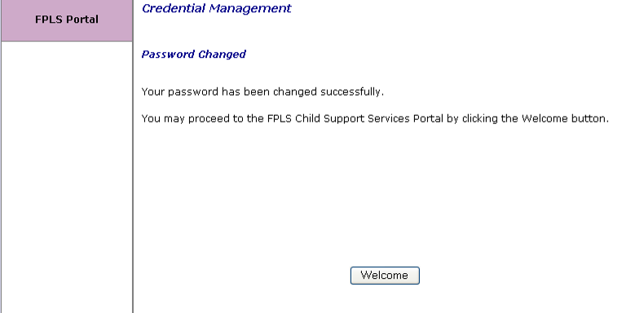This screenshot has width=644, height=313.
Task: Click the word 'Credential' in the title
Action: [x=172, y=8]
